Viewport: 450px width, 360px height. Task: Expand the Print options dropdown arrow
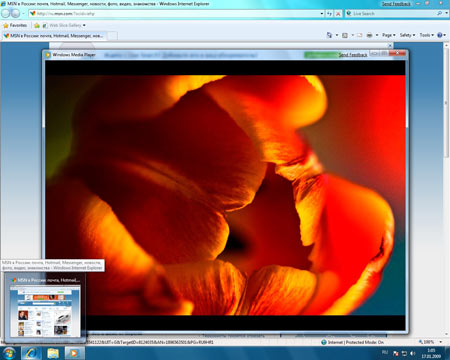tap(377, 35)
